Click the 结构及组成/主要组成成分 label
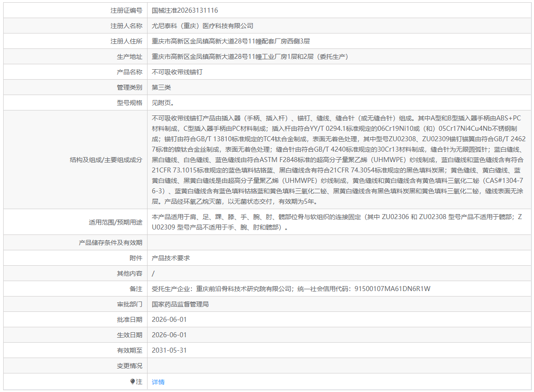This screenshot has height=392, width=534. pyautogui.click(x=106, y=160)
